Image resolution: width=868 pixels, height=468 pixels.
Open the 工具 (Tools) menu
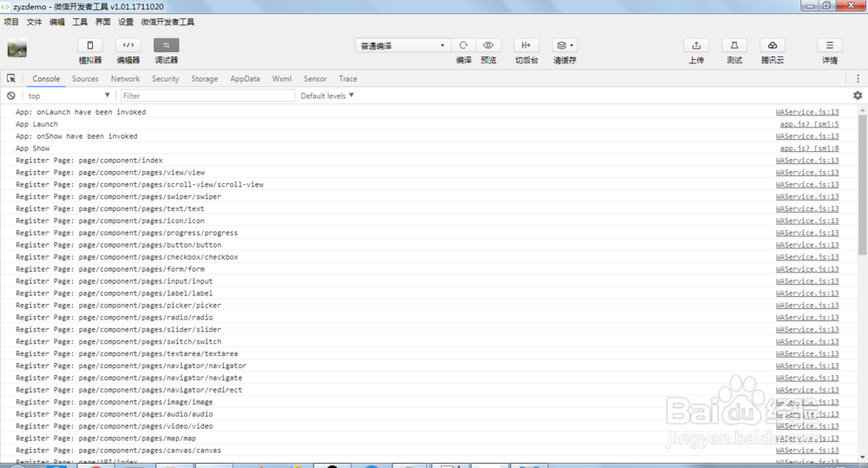pos(80,23)
